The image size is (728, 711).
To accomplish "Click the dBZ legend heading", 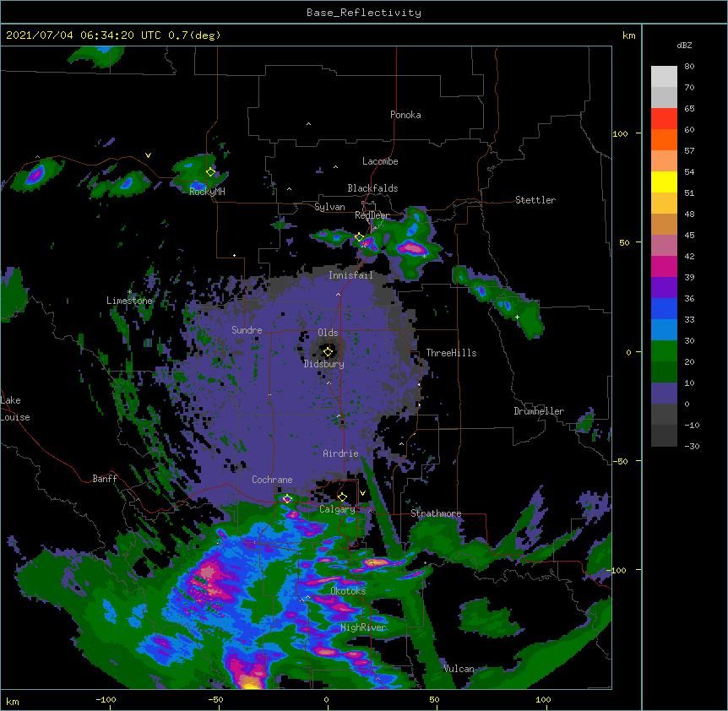I will pyautogui.click(x=684, y=46).
